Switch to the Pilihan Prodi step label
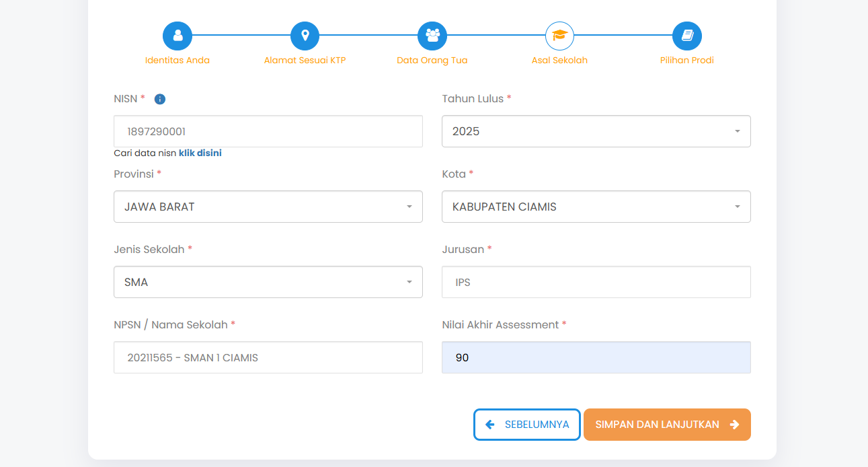868x467 pixels. tap(687, 60)
